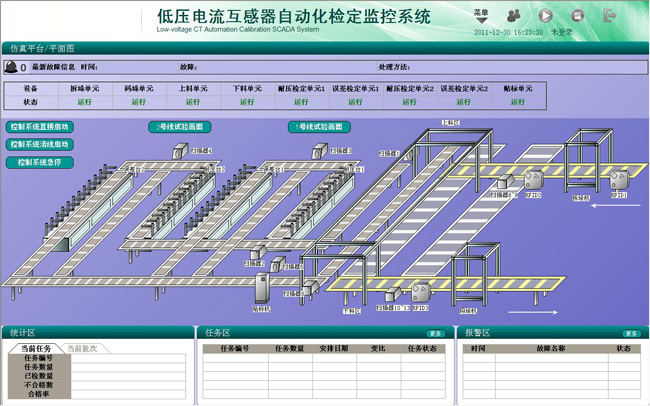Expand 更多 in the 报警区 panel
Screen dimensions: 650x406
click(631, 333)
